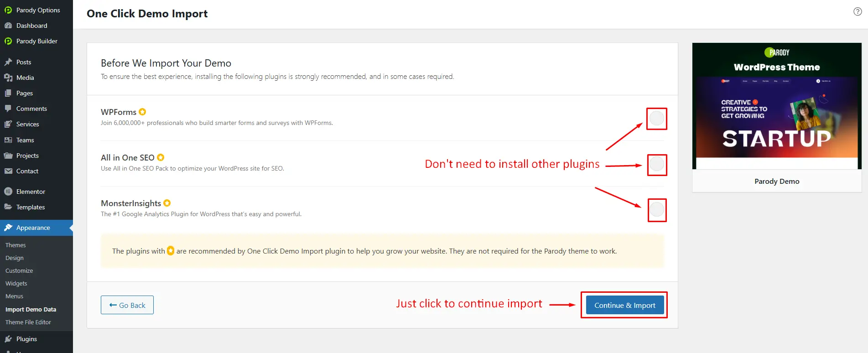Open Customize under Appearance
868x353 pixels.
pos(19,270)
